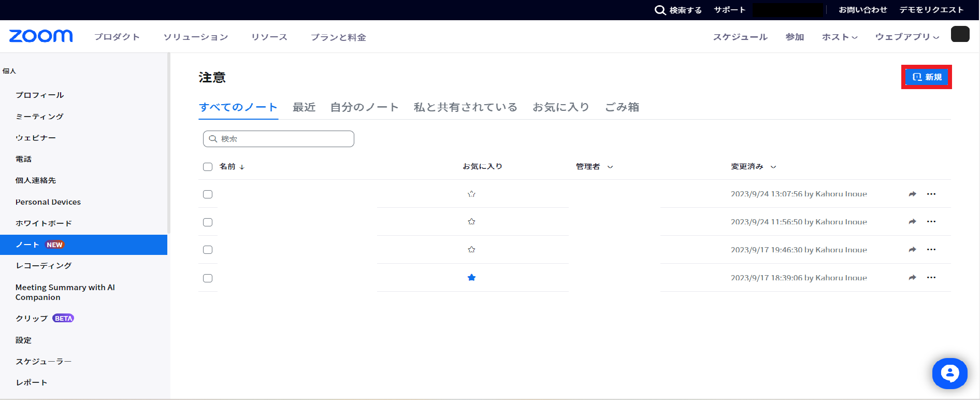Share the note modified at 11:56:50
The height and width of the screenshot is (400, 980).
tap(912, 222)
